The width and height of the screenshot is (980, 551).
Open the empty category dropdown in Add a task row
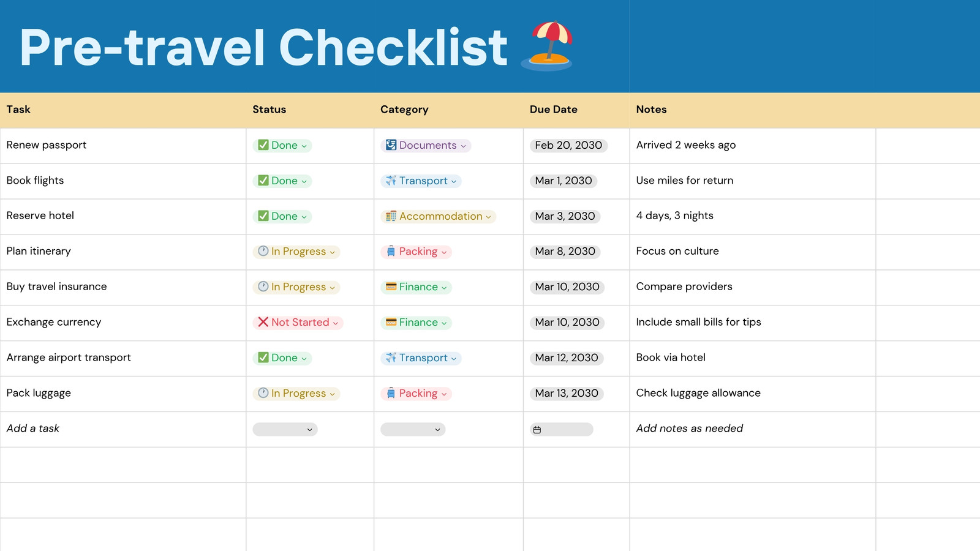413,429
